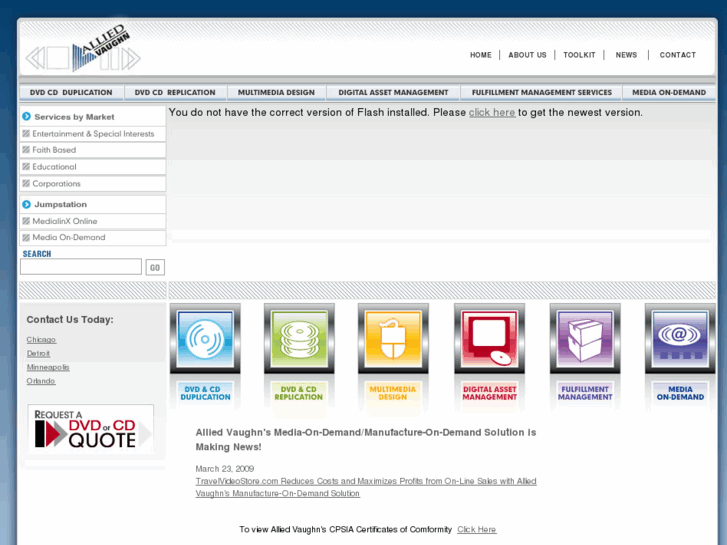Open the TOOLKIT navigation item

[579, 55]
